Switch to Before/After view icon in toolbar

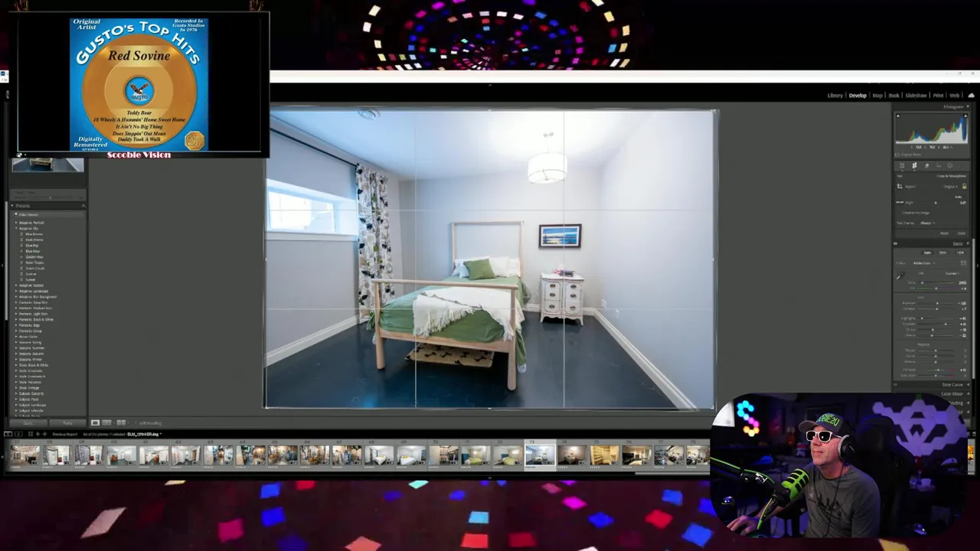click(121, 423)
